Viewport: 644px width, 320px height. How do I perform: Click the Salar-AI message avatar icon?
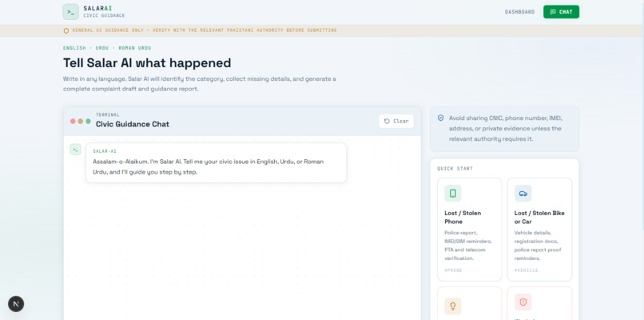[76, 150]
